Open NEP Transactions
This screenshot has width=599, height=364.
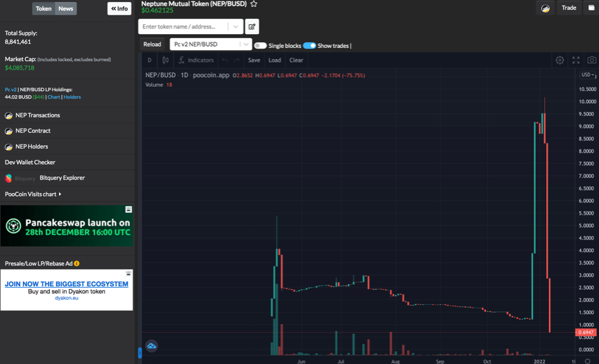click(38, 115)
